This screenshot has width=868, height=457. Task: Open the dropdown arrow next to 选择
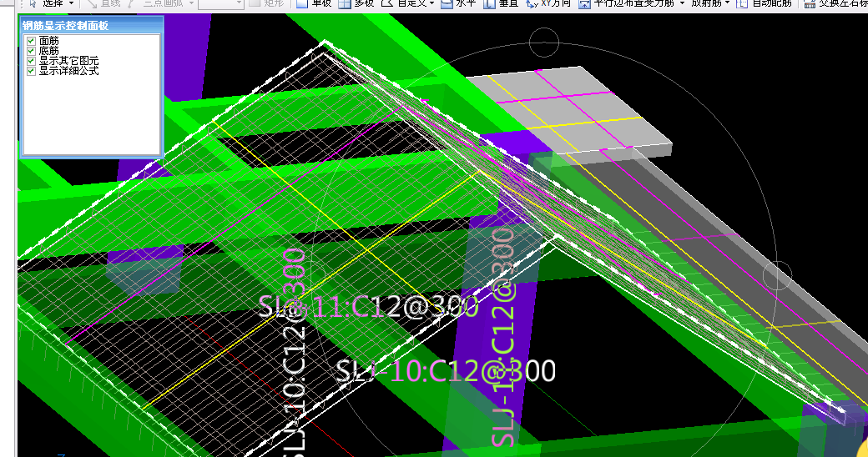[72, 3]
